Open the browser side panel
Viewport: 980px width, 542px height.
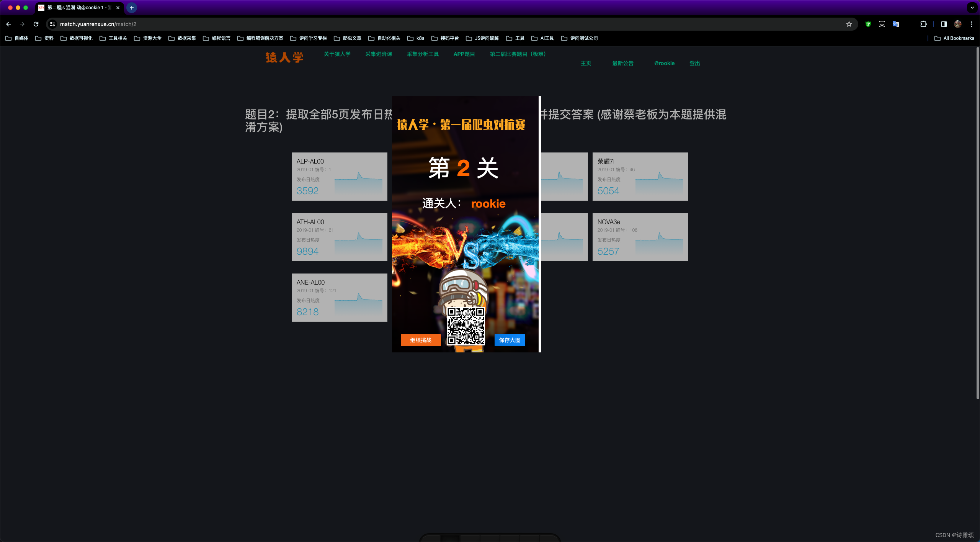coord(943,24)
